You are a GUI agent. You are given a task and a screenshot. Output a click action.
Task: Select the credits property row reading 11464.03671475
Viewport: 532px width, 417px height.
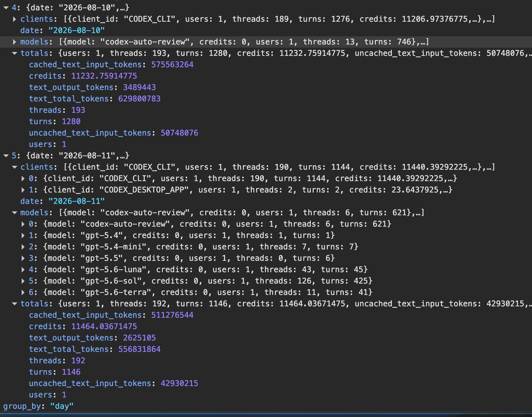pos(83,326)
